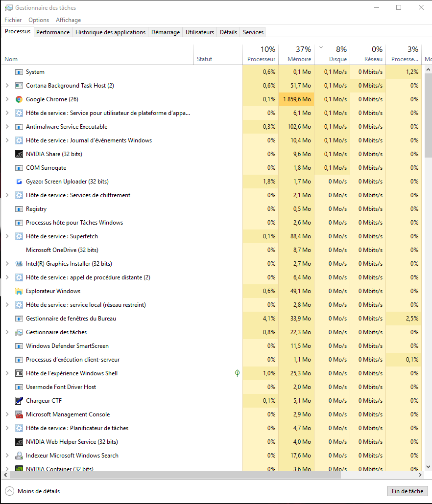Select the Microsoft OneDrive (32 bits) row
Image resolution: width=432 pixels, height=504 pixels.
(x=211, y=250)
